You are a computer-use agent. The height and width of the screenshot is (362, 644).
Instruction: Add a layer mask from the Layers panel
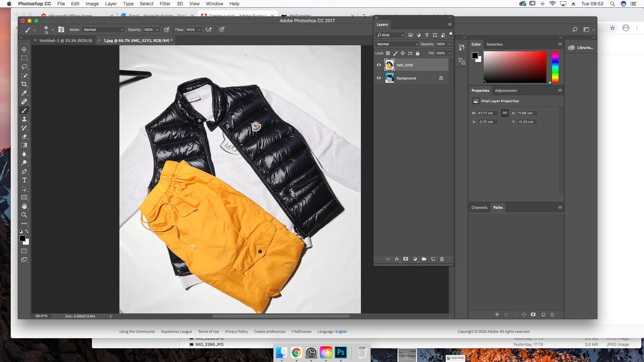pos(406,259)
